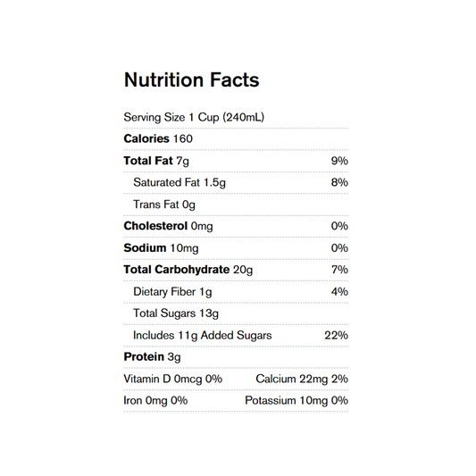Click the Saturated Fat 1.5g row
476x476 pixels.
pos(236,183)
